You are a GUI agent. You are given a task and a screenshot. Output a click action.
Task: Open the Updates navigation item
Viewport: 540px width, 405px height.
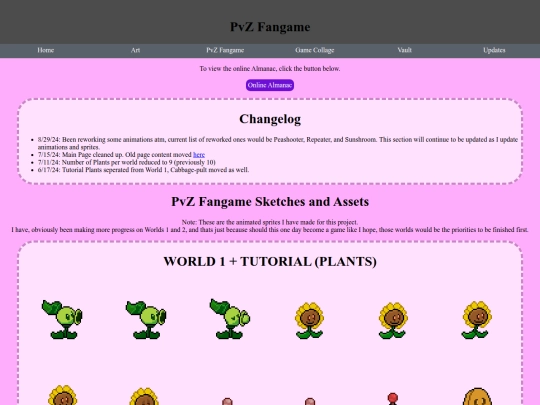click(494, 50)
